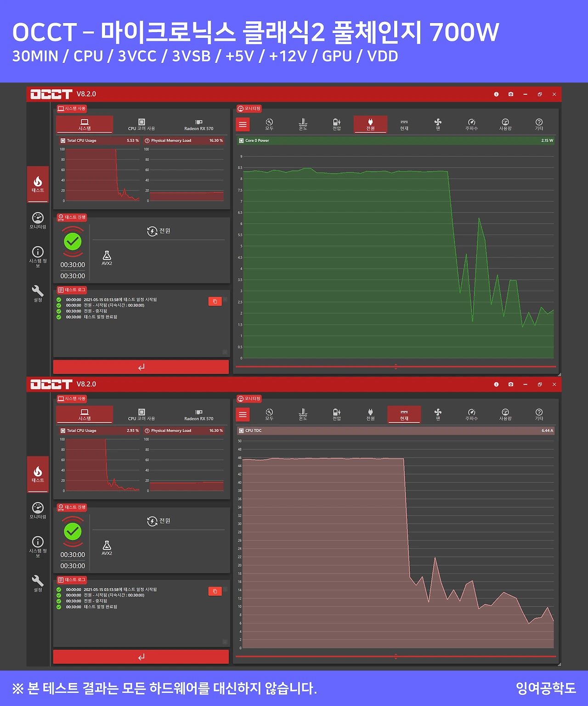588x706 pixels.
Task: Open the 모니터링 sidebar panel
Action: tap(38, 220)
